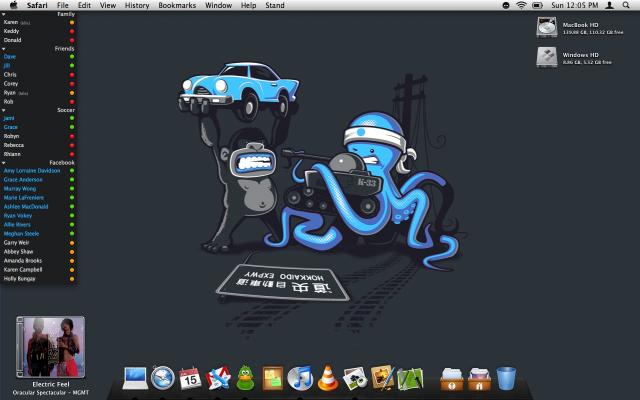640x400 pixels.
Task: Select Windows HD drive icon on desktop
Action: 547,57
